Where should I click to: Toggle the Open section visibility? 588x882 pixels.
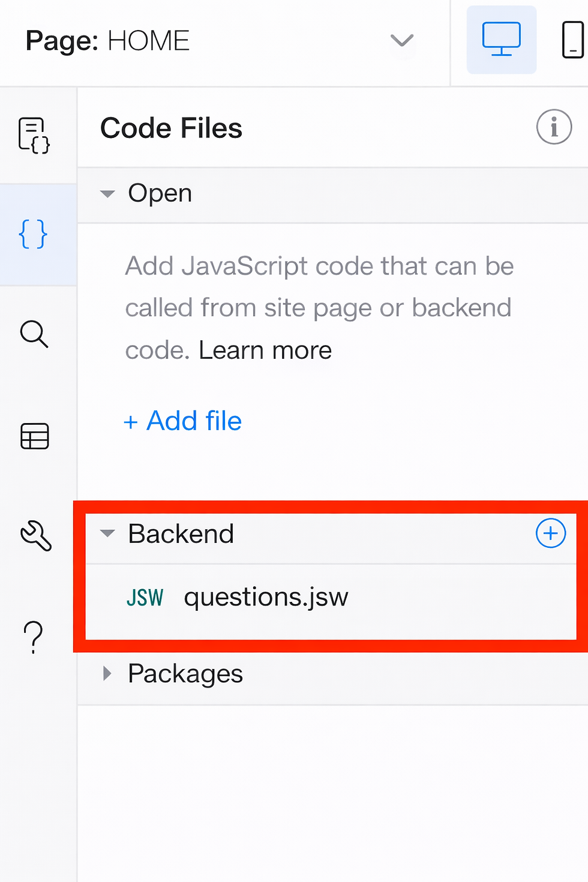click(108, 193)
